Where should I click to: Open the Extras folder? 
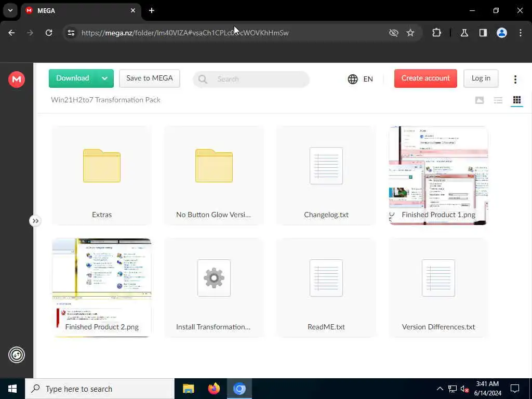[102, 176]
